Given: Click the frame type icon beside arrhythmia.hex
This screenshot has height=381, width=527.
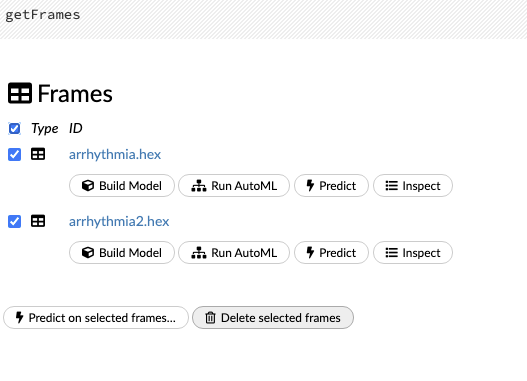Looking at the screenshot, I should click(38, 154).
